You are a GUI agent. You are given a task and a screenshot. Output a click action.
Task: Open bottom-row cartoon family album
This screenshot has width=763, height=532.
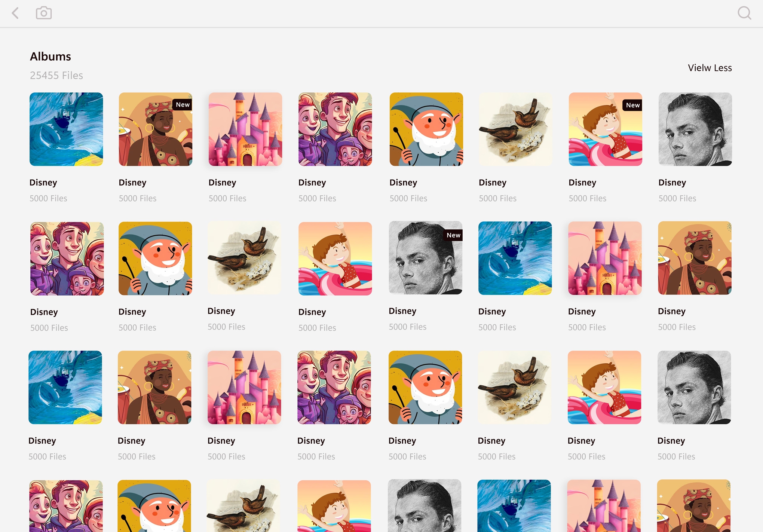pyautogui.click(x=66, y=506)
